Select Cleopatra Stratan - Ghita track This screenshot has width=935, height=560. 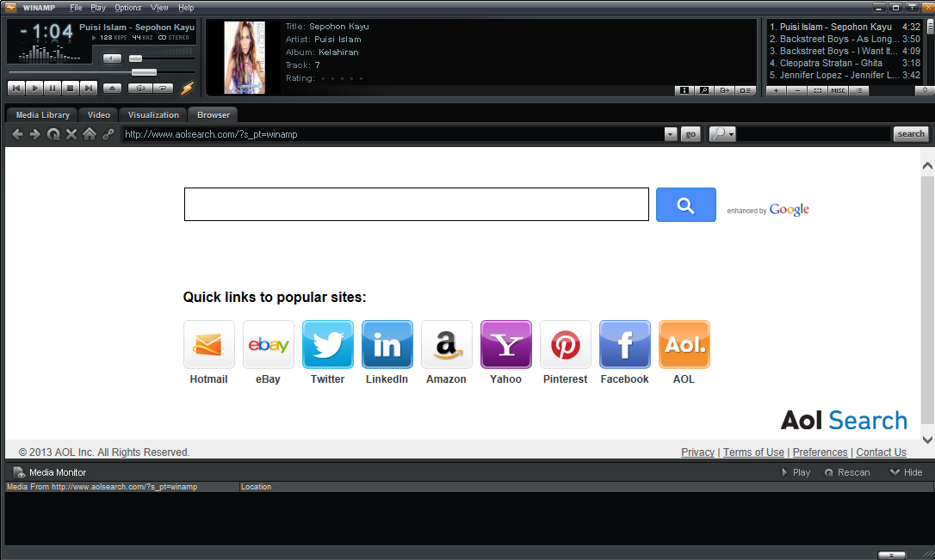(845, 63)
